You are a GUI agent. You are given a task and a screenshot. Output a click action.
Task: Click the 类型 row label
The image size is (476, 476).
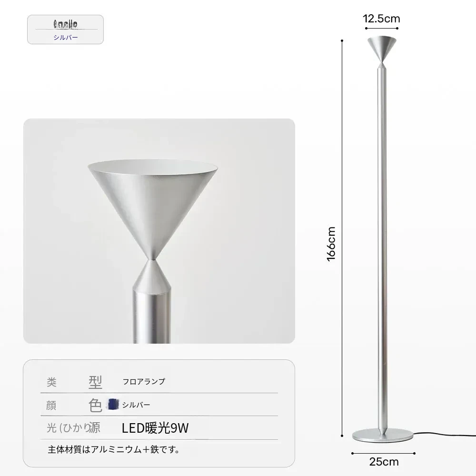pos(74,382)
